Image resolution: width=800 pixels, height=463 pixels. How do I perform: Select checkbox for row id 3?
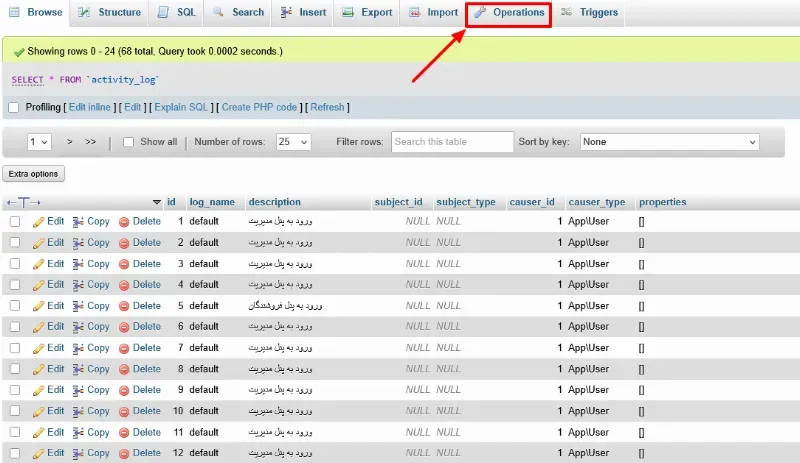point(15,264)
